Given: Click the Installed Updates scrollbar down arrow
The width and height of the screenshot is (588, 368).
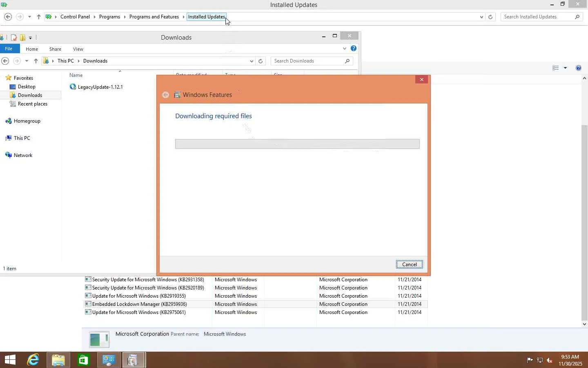Looking at the screenshot, I should pyautogui.click(x=584, y=324).
